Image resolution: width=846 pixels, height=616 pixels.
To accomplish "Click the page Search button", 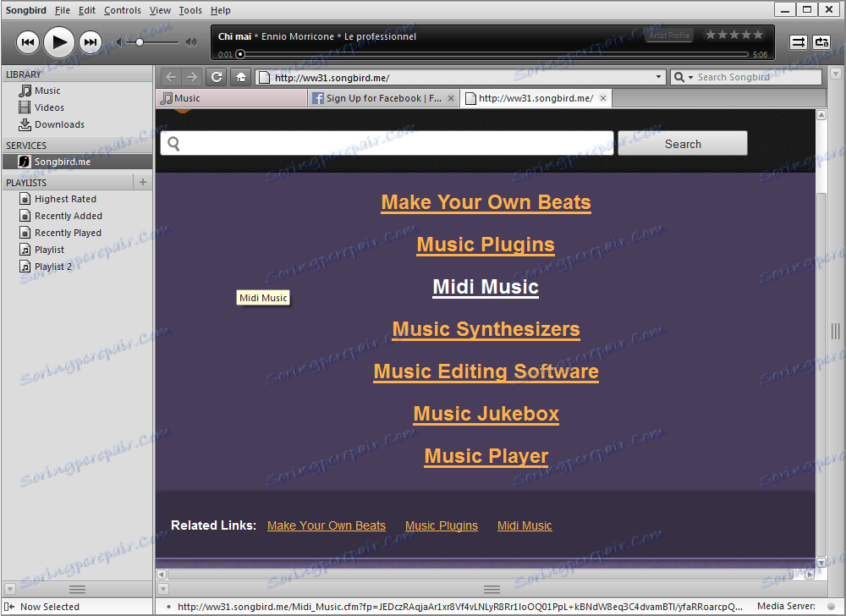I will point(683,144).
